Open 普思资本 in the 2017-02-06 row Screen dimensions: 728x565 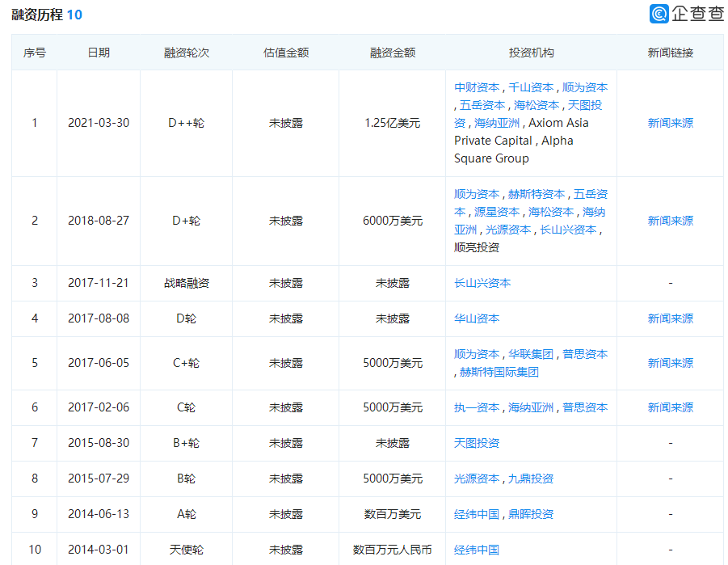point(585,407)
